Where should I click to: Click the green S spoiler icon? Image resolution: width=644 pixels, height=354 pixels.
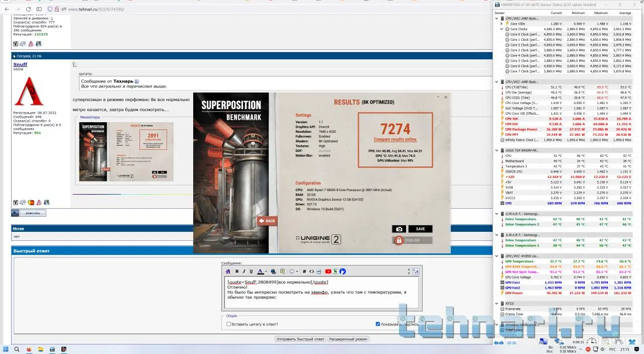click(335, 272)
